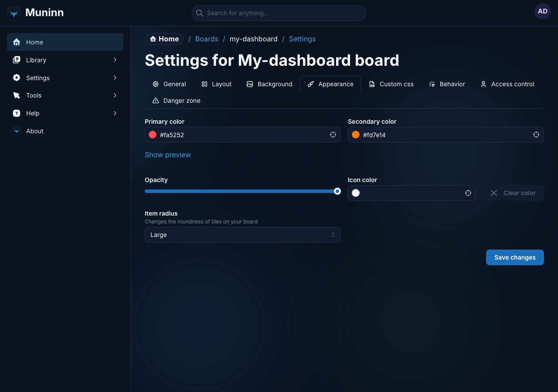Click the Item radius dropdown arrows
This screenshot has height=392, width=558.
(333, 235)
